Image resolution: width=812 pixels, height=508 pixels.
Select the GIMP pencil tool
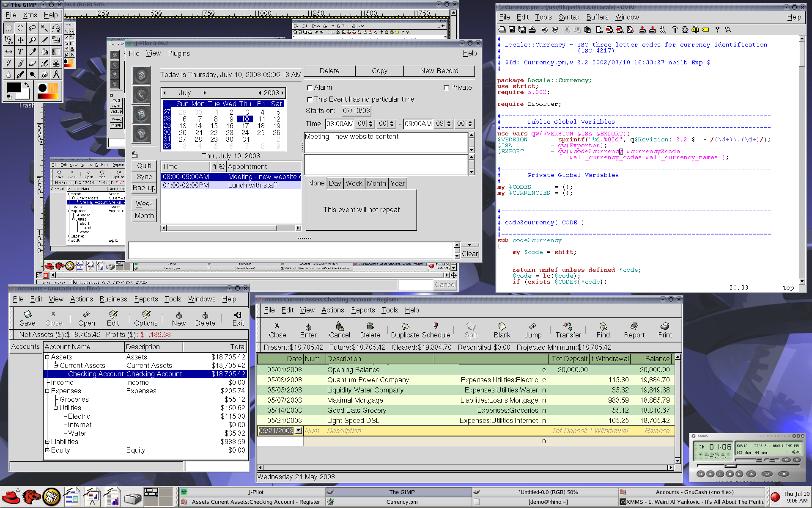[x=8, y=63]
